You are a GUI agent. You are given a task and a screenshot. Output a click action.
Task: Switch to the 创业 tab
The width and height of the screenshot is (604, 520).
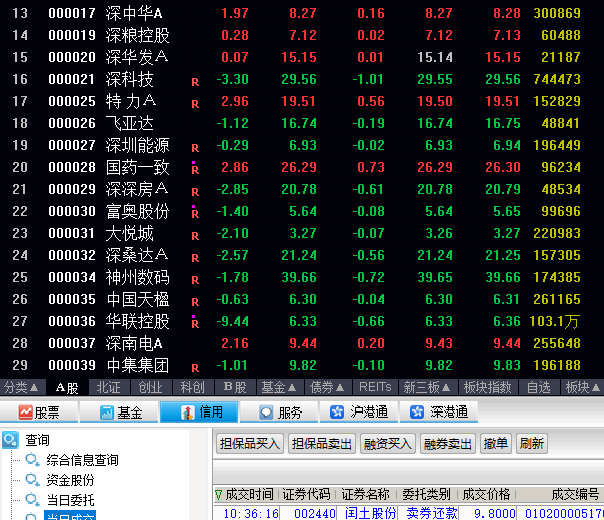pos(151,387)
